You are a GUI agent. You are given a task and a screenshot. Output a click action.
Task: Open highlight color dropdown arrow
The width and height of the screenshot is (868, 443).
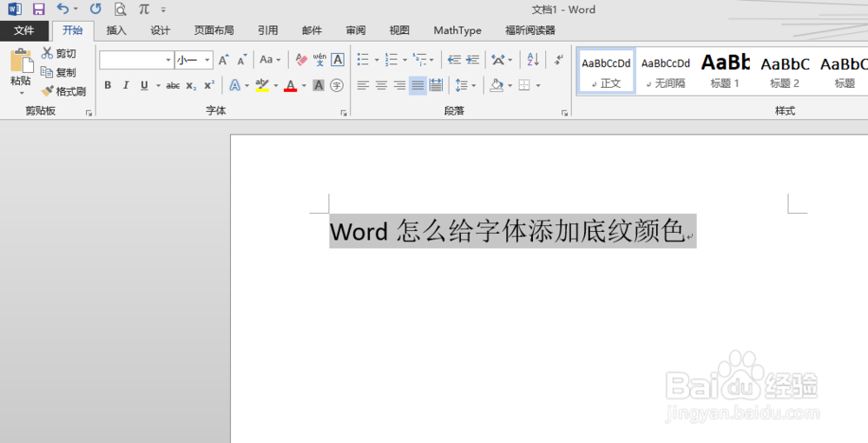point(276,86)
